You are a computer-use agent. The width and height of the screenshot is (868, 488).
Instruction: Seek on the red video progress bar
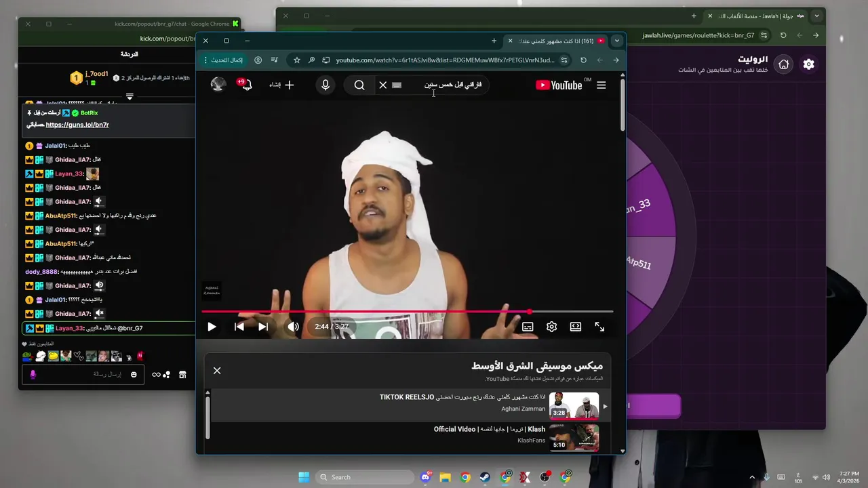pyautogui.click(x=407, y=312)
